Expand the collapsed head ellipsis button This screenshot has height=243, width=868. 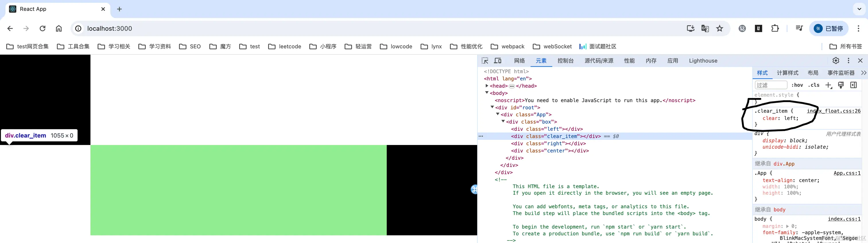[511, 86]
